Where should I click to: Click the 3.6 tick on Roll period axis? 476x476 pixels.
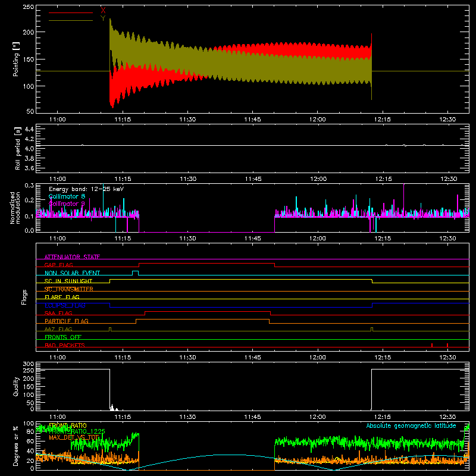click(x=29, y=168)
